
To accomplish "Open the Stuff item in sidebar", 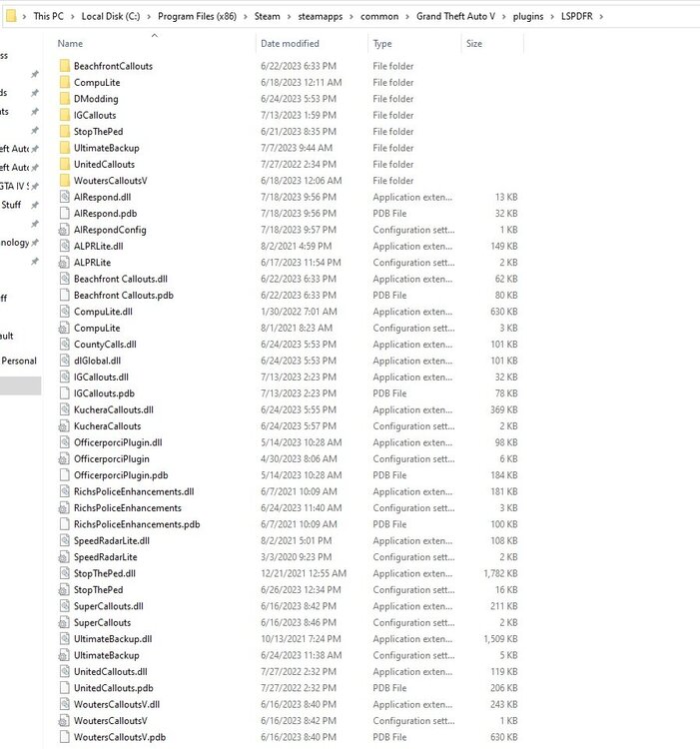I will pyautogui.click(x=11, y=205).
